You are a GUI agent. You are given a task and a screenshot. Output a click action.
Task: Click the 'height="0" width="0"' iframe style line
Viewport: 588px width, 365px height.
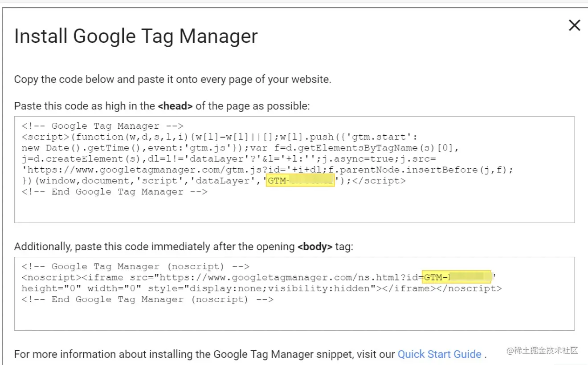(261, 288)
